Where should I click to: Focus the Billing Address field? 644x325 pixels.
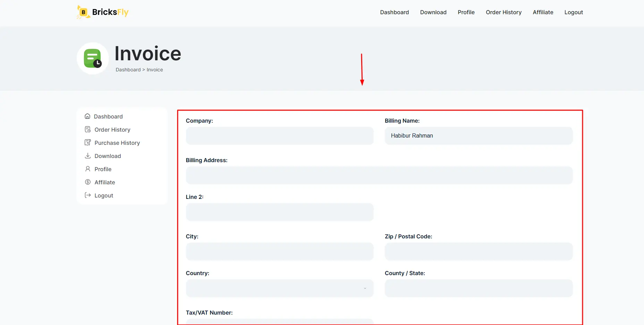pos(379,175)
